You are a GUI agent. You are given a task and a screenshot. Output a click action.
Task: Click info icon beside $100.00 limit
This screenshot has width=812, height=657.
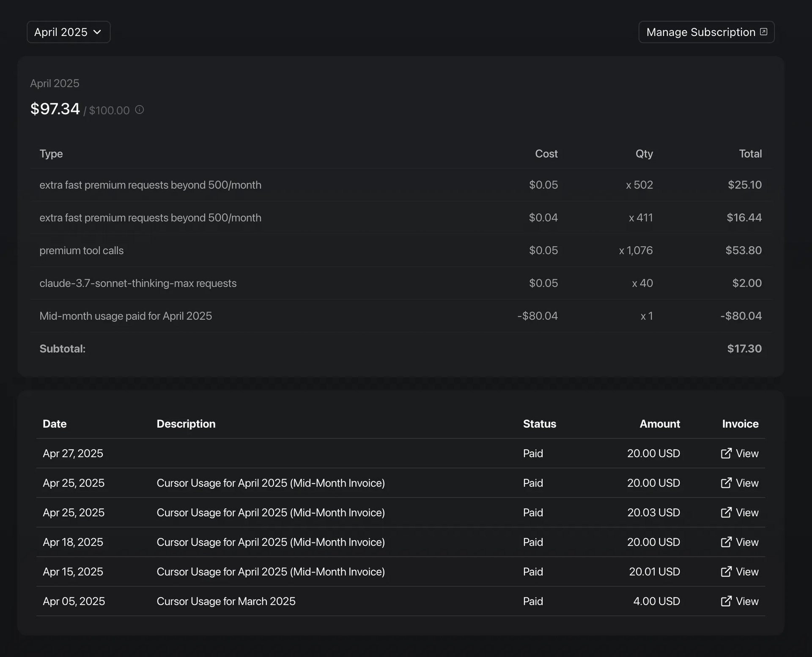140,110
